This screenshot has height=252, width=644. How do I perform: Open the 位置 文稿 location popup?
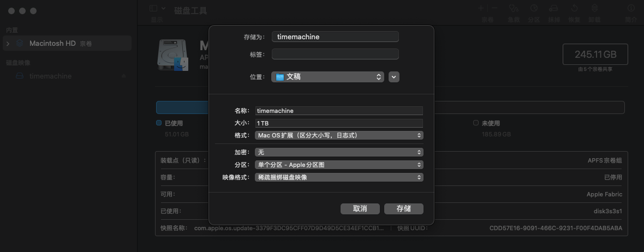point(327,77)
